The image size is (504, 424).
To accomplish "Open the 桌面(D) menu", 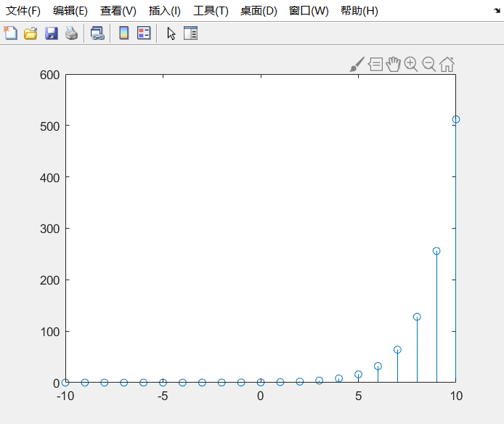I will [259, 11].
